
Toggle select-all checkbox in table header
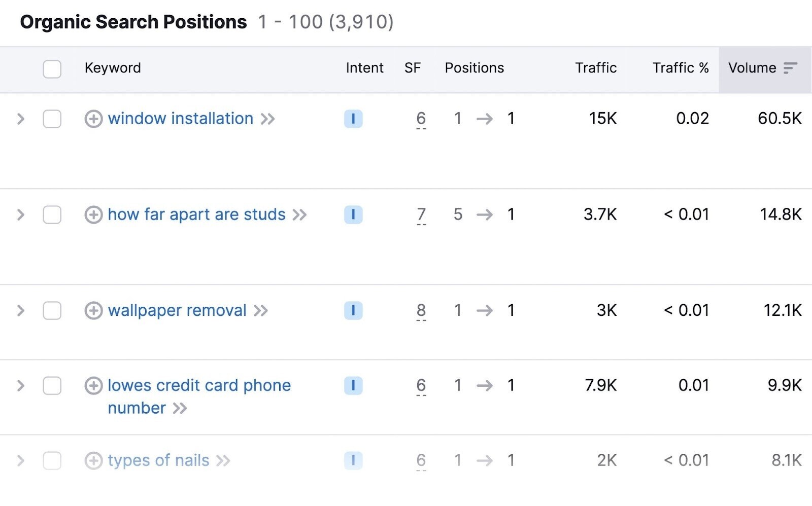coord(52,69)
